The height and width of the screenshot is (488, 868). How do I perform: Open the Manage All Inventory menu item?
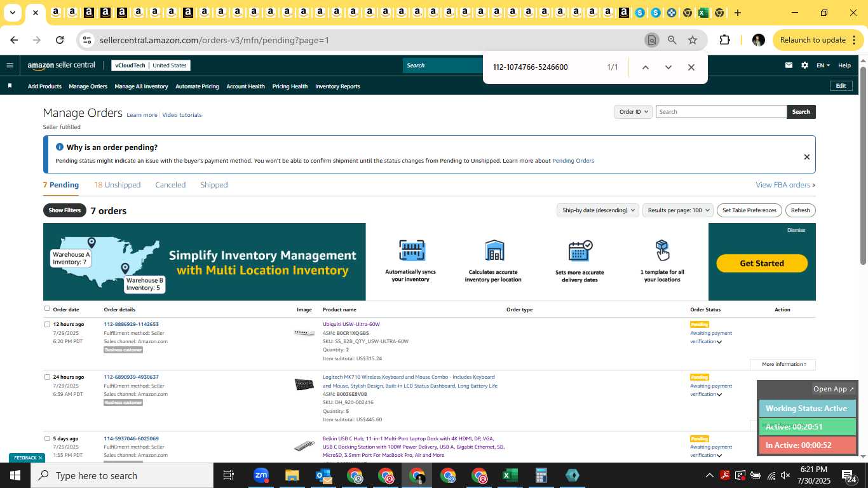tap(141, 86)
